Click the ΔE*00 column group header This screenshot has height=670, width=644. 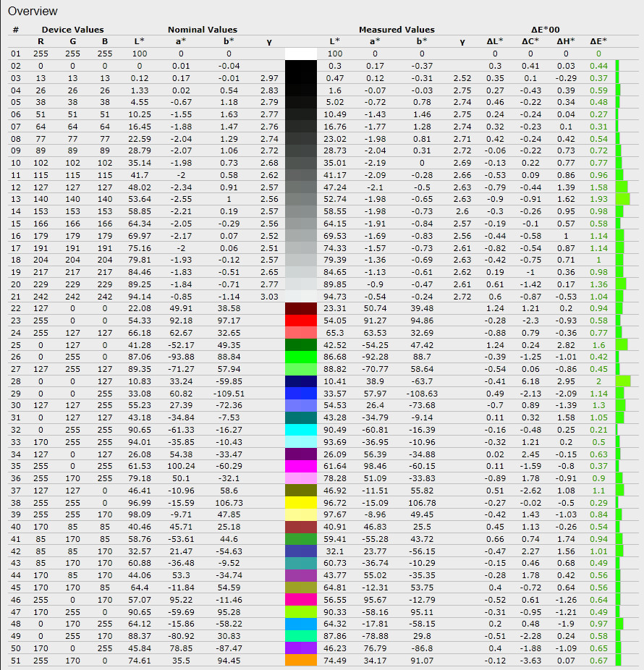tap(551, 30)
